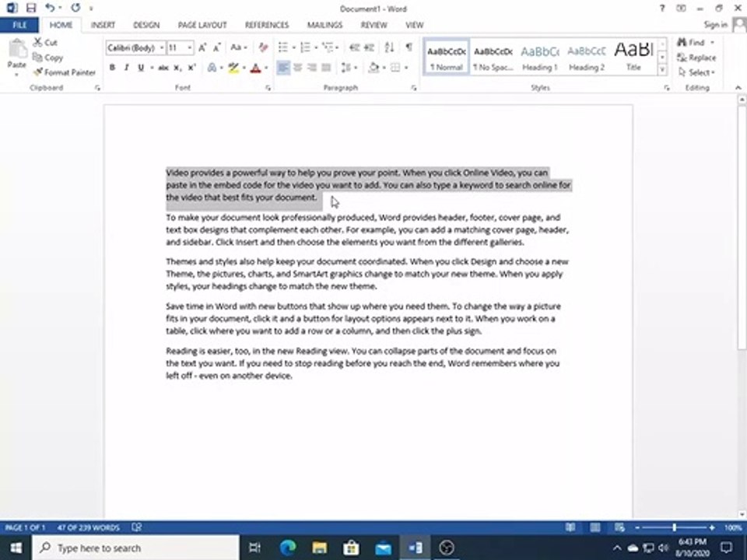Justify the paragraph text
The width and height of the screenshot is (747, 560).
click(326, 68)
